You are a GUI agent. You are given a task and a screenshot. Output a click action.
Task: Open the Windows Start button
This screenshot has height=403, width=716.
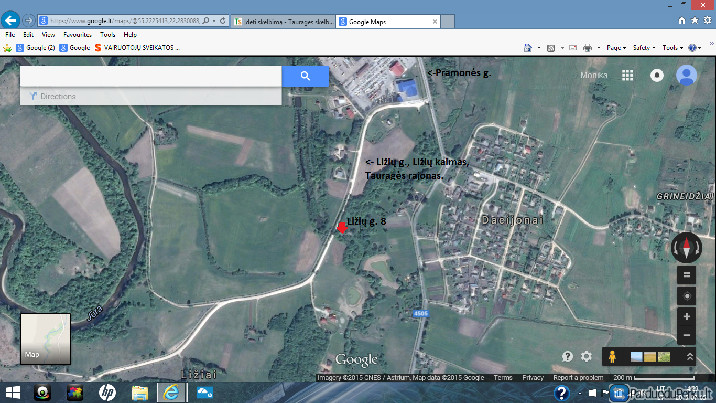pos(13,393)
